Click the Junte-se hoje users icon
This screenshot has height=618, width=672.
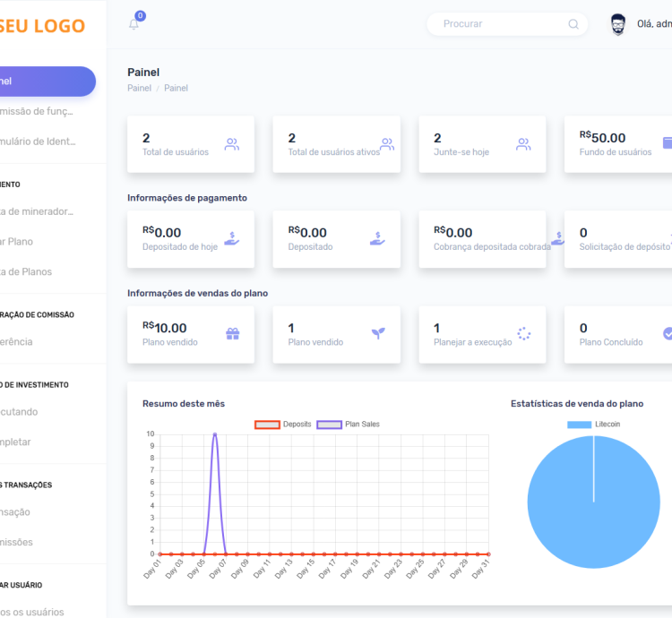point(523,144)
